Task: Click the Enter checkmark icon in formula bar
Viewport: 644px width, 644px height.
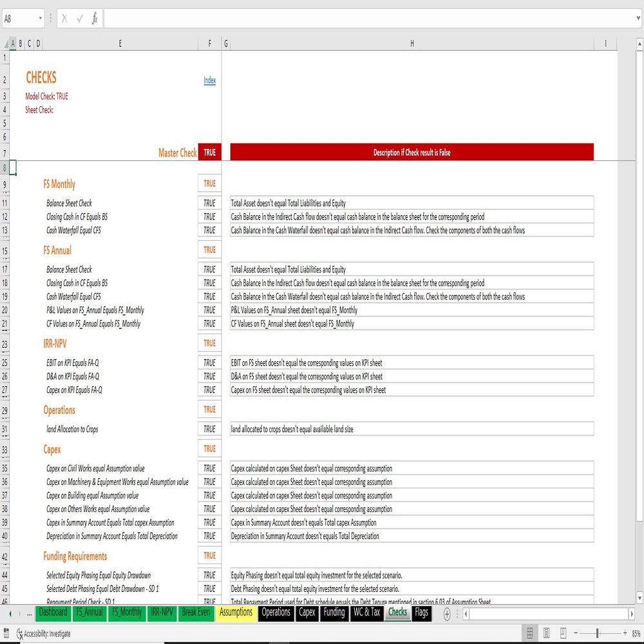Action: 80,19
